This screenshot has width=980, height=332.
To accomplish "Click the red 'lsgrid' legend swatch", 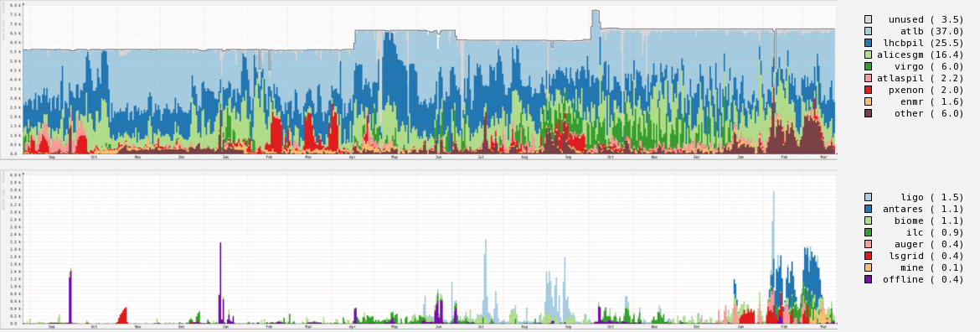I will (868, 256).
